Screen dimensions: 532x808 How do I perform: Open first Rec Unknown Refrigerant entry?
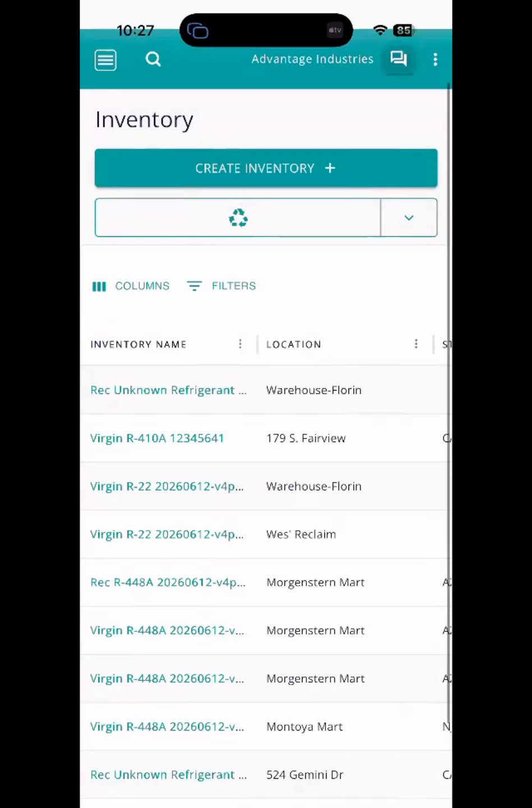168,390
